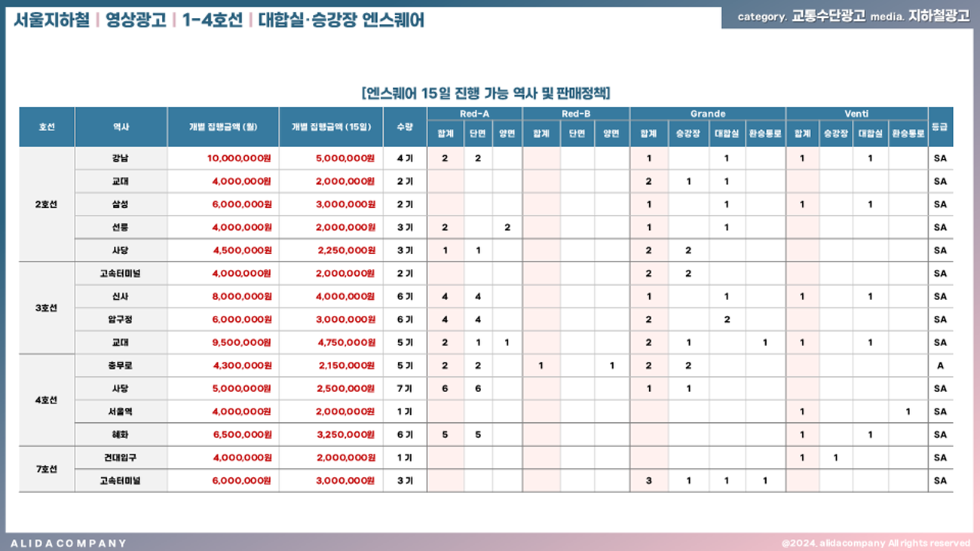Select the 호선 column header
Viewport: 980px width, 551px height.
(x=47, y=127)
